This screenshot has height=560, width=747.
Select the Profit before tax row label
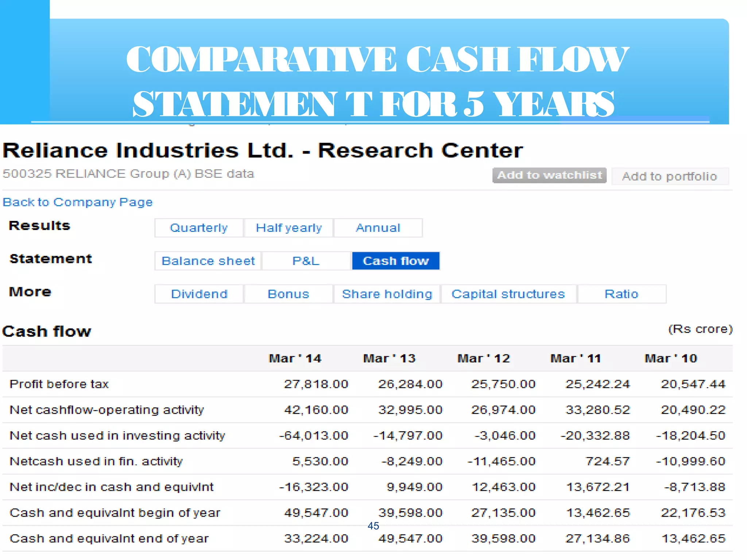59,384
